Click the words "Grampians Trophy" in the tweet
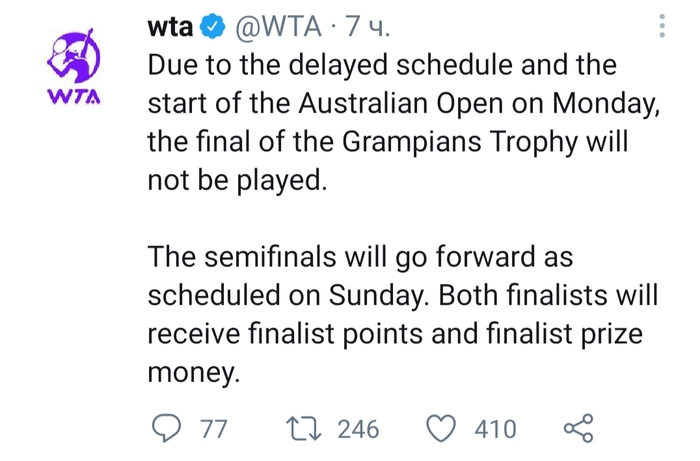Image resolution: width=700 pixels, height=461 pixels. (434, 142)
